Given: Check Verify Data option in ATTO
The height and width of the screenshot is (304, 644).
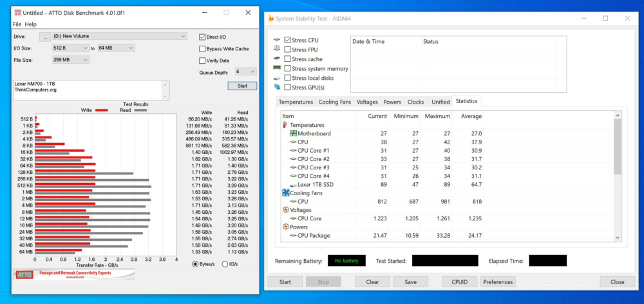Looking at the screenshot, I should click(202, 61).
